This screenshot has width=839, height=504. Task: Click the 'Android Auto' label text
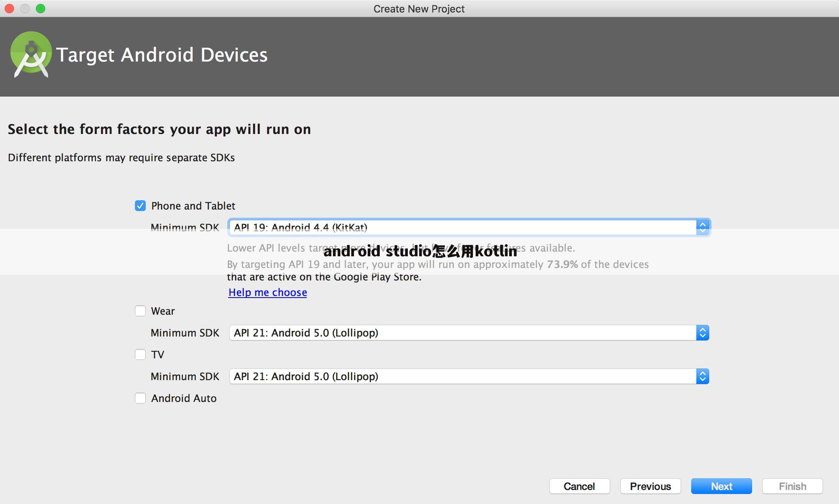[x=184, y=398]
